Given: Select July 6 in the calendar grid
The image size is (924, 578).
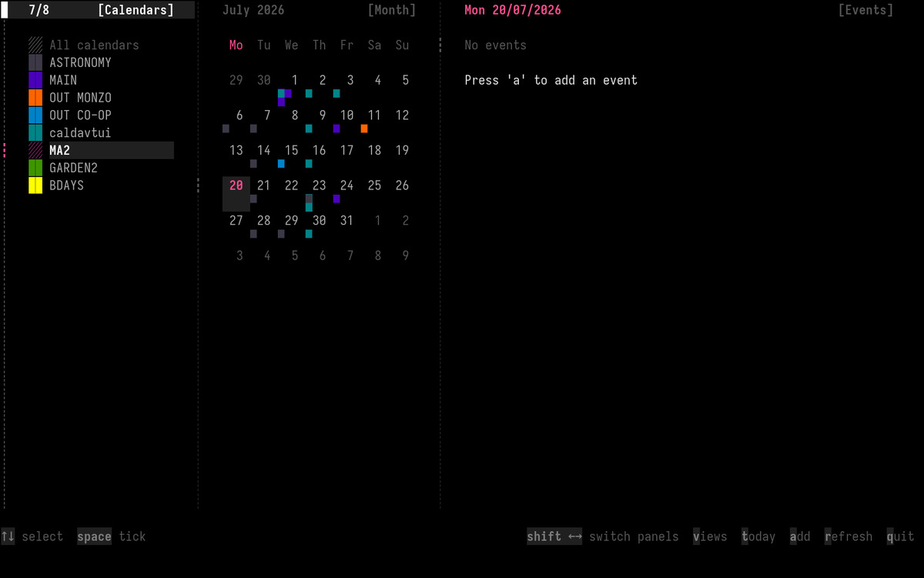Looking at the screenshot, I should 239,115.
